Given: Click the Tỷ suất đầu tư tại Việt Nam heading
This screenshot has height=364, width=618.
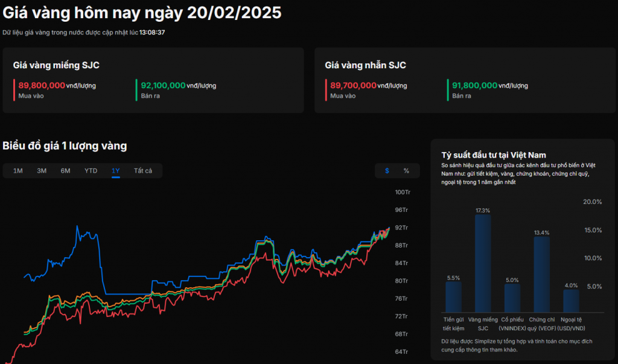Looking at the screenshot, I should pos(494,155).
